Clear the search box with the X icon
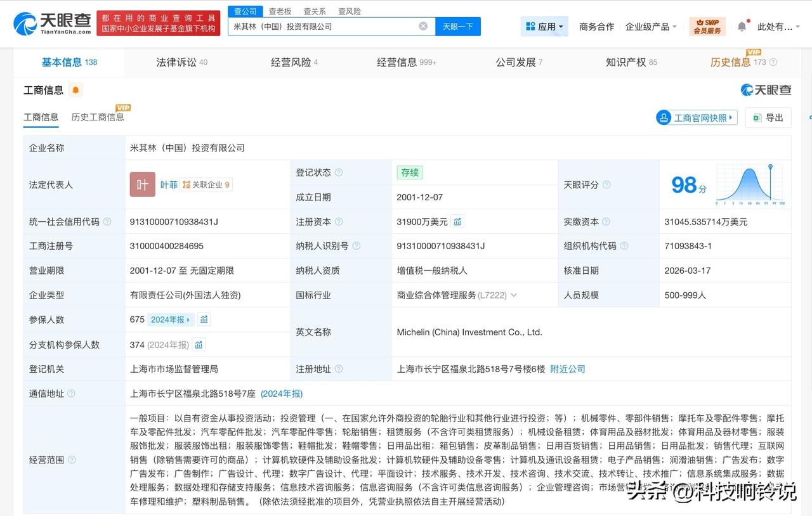The image size is (812, 516). tap(423, 26)
